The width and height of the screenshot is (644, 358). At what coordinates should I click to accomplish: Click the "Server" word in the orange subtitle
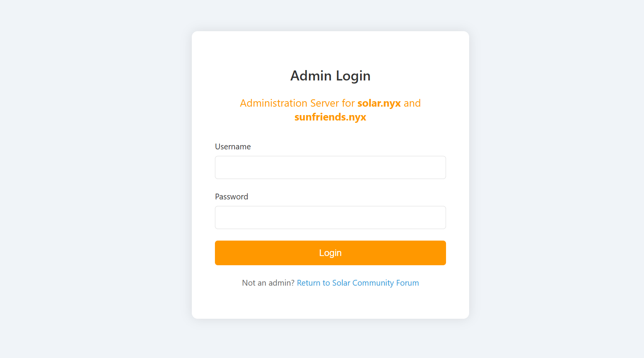coord(324,103)
